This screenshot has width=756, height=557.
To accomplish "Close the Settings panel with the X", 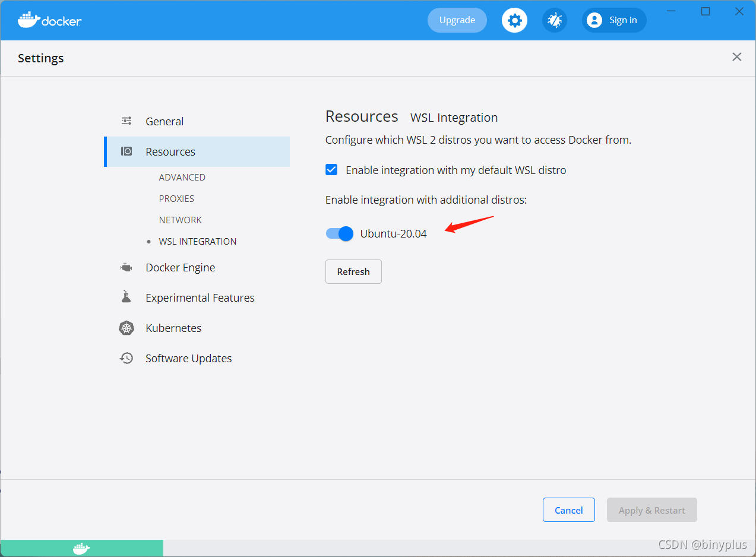I will (737, 57).
